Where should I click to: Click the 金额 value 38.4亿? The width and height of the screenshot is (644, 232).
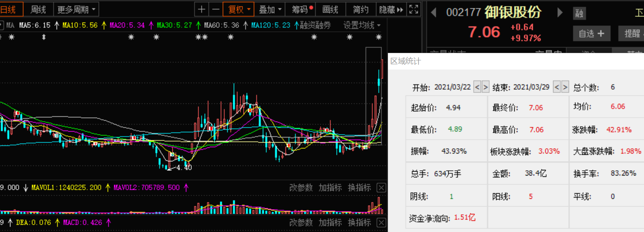click(536, 173)
